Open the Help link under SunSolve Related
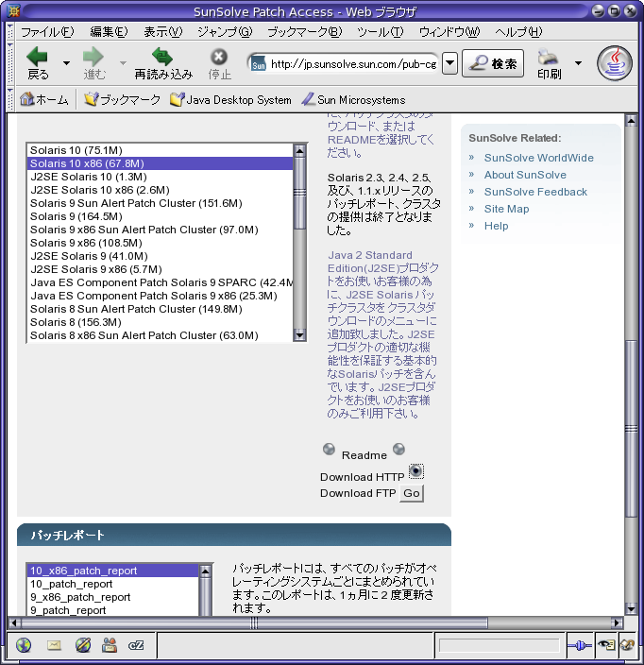The height and width of the screenshot is (665, 644). click(496, 226)
